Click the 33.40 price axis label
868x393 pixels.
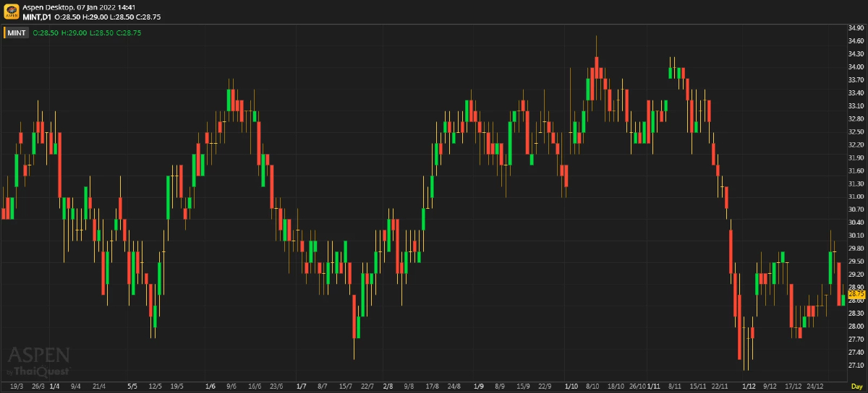coord(856,92)
